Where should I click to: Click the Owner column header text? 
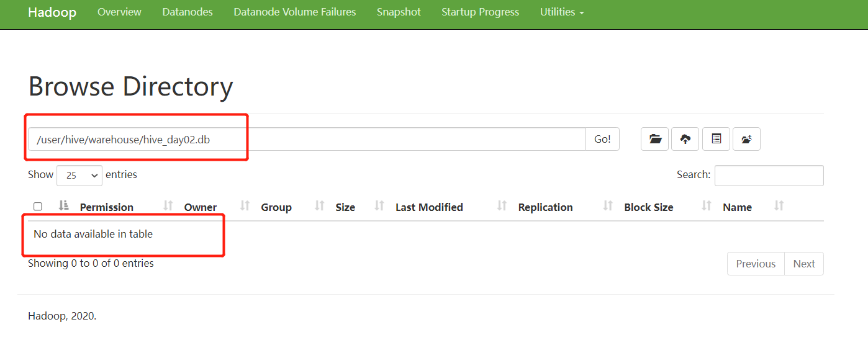pyautogui.click(x=201, y=207)
